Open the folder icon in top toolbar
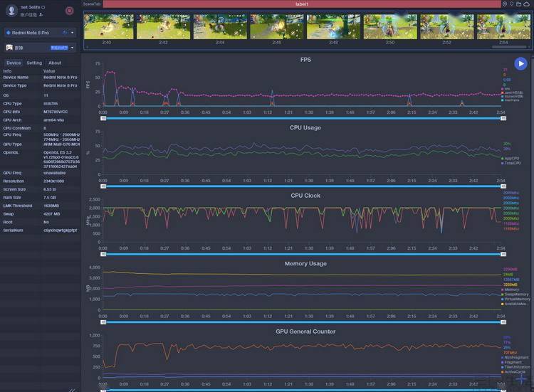 (x=518, y=4)
